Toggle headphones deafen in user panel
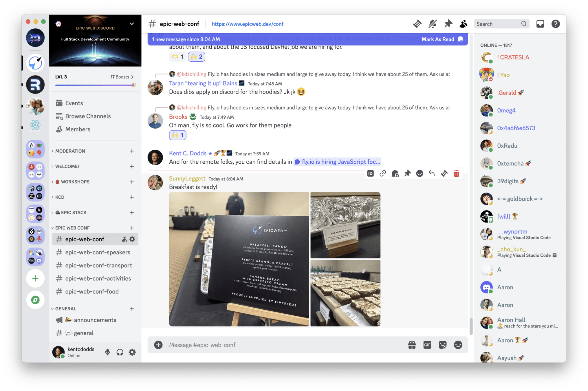The height and width of the screenshot is (391, 588). click(x=120, y=352)
